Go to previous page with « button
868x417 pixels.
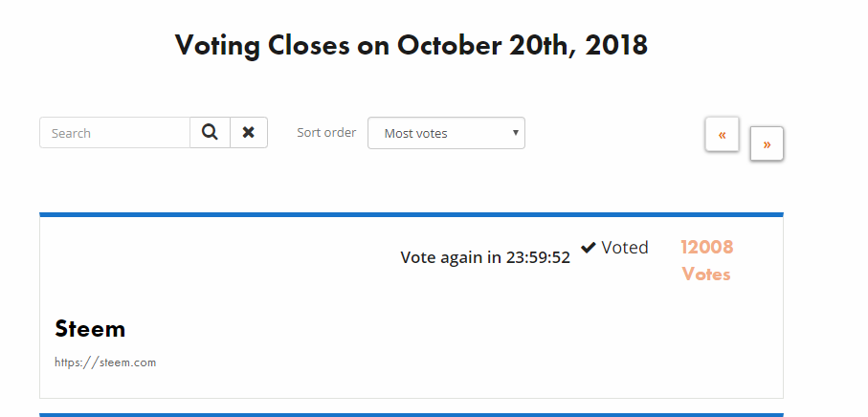(x=722, y=135)
